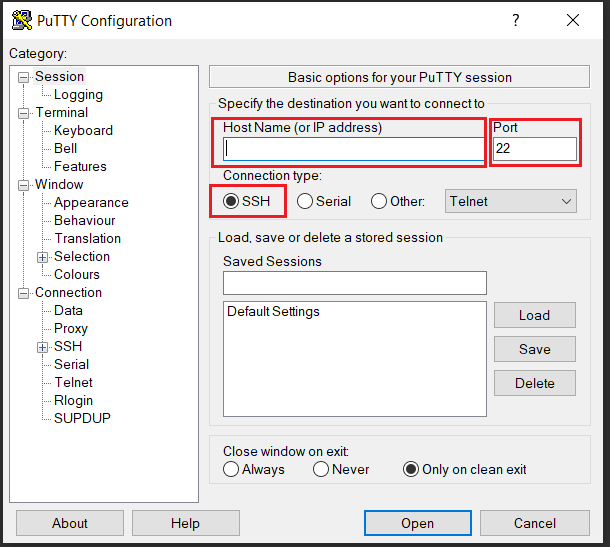Open the Telnet protocol dropdown
This screenshot has height=547, width=610.
point(510,201)
